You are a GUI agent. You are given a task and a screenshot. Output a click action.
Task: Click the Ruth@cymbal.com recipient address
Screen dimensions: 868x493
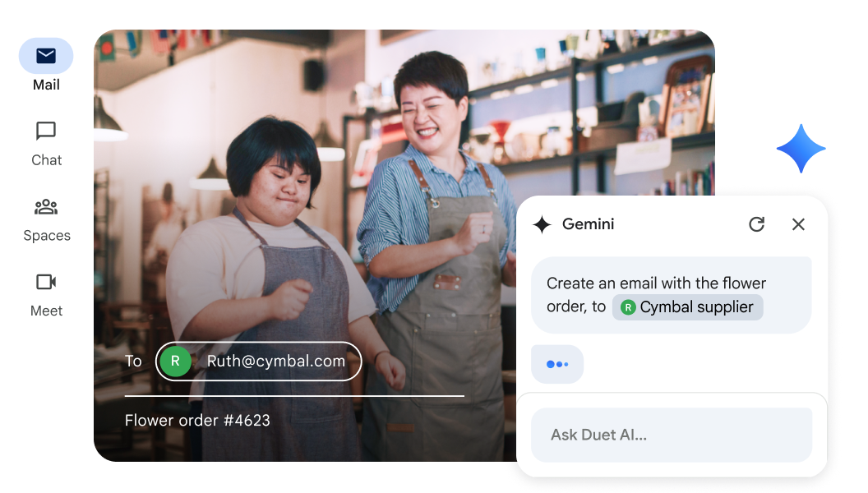[x=276, y=362]
